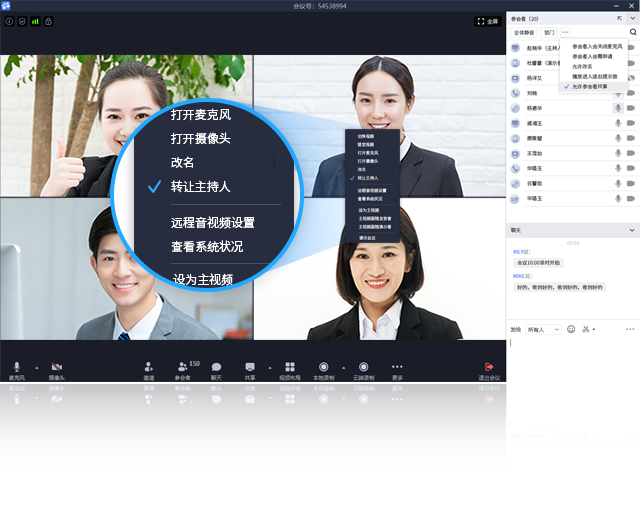Image resolution: width=640 pixels, height=530 pixels.
Task: Open the 邀请 invite icon
Action: click(x=149, y=370)
